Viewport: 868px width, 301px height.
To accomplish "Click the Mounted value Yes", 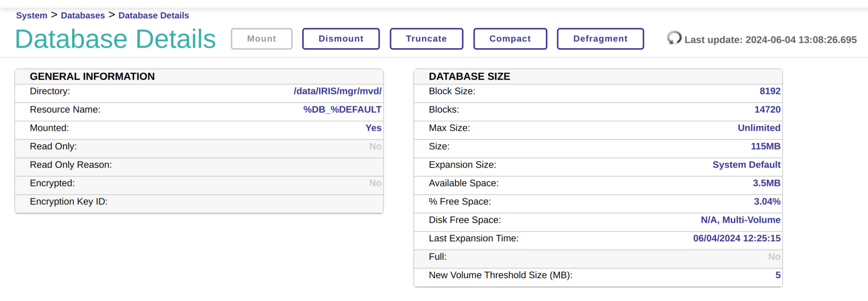I will 373,128.
